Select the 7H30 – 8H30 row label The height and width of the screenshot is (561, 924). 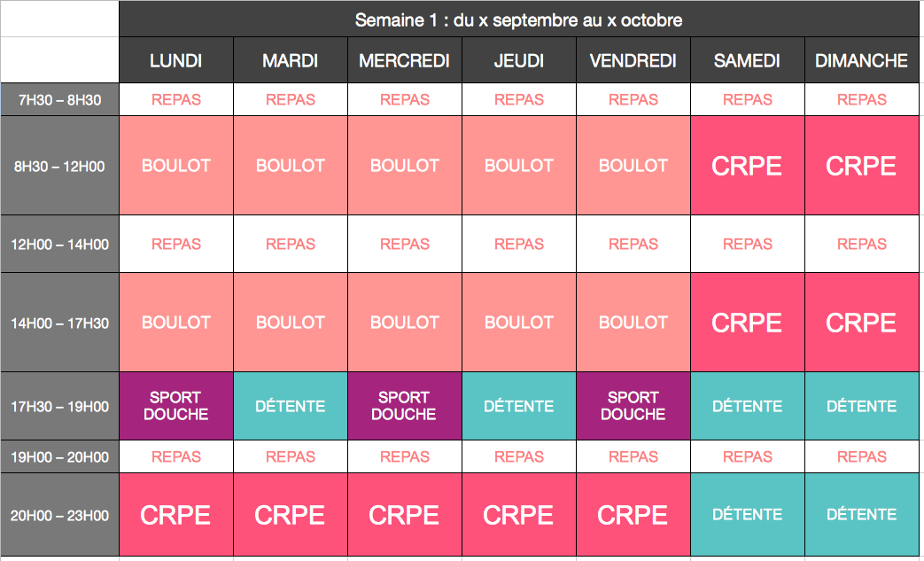[x=59, y=99]
